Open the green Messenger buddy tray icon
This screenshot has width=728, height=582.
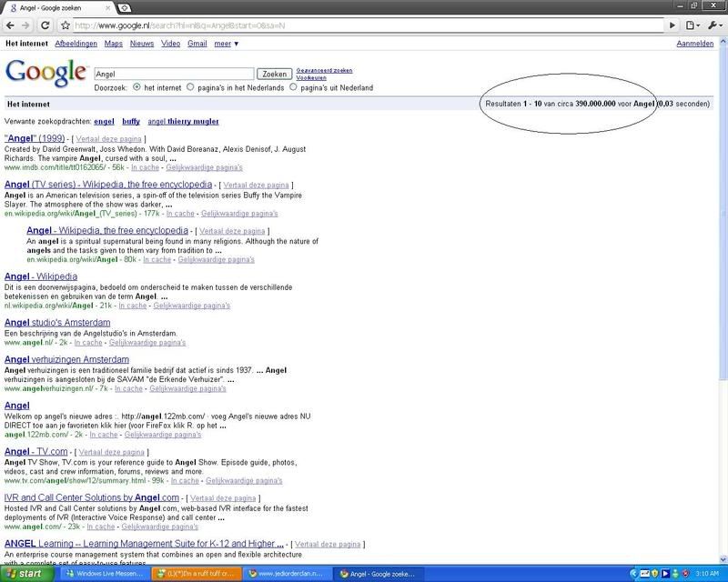point(675,574)
